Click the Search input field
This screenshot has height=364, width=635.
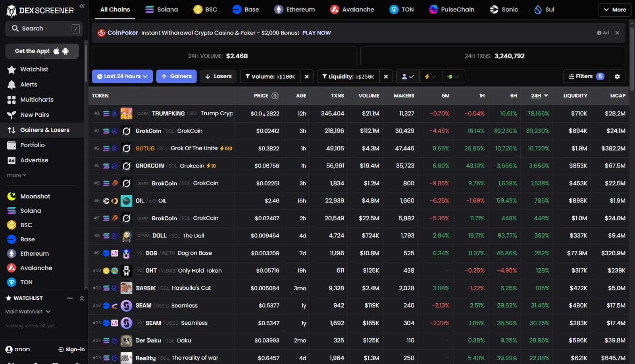tap(44, 29)
